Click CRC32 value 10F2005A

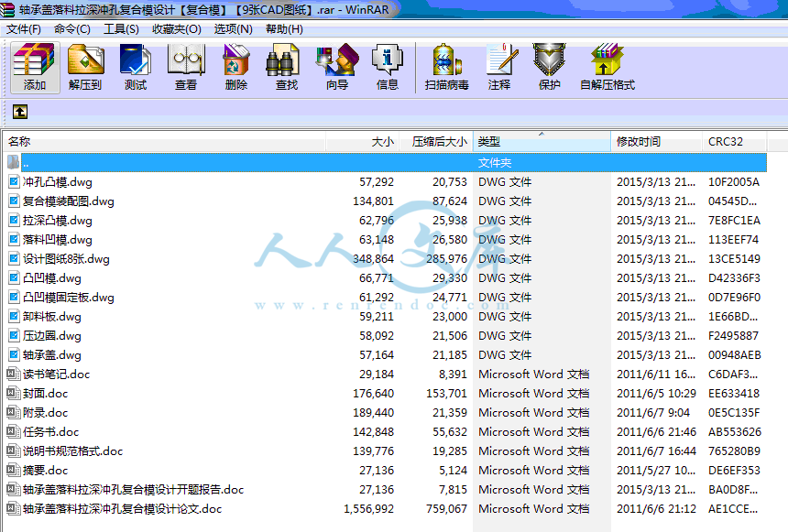(734, 182)
